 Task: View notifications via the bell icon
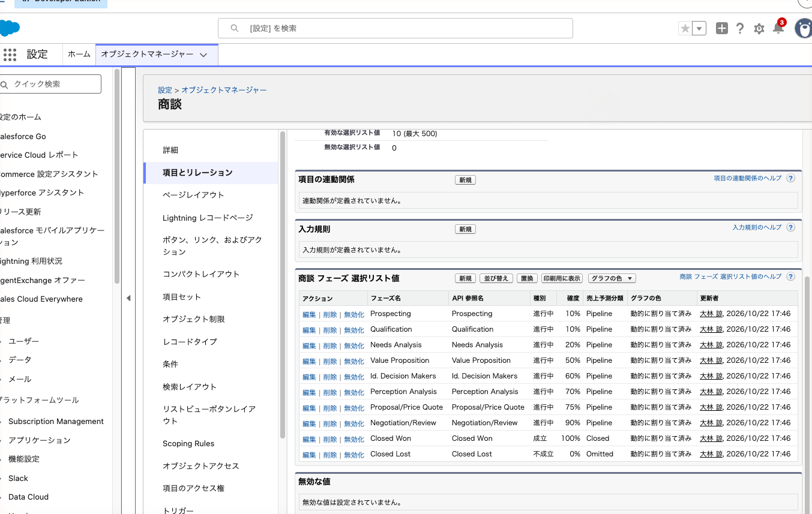click(x=778, y=28)
